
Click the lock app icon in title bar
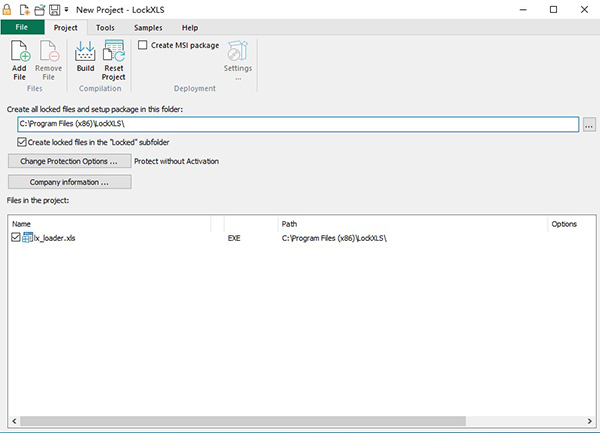(7, 10)
